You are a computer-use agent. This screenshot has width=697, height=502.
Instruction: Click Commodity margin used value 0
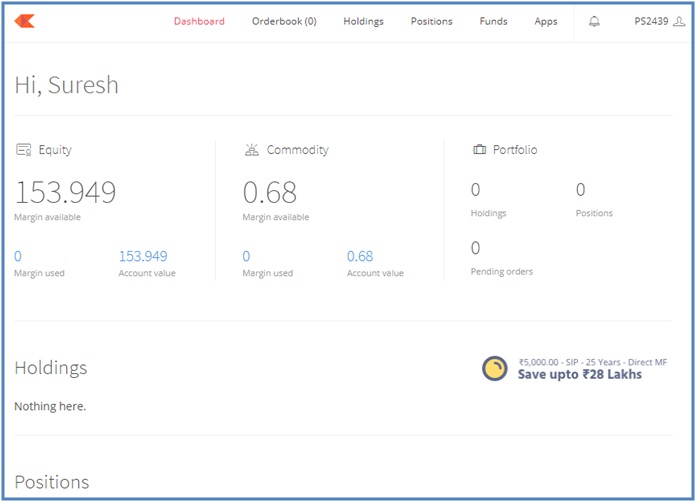(246, 257)
